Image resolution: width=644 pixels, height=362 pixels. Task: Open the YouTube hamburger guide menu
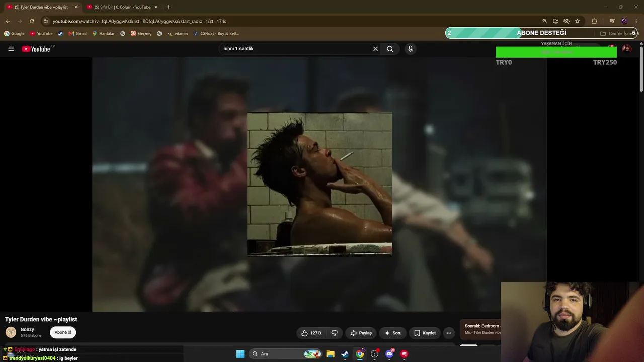point(11,49)
